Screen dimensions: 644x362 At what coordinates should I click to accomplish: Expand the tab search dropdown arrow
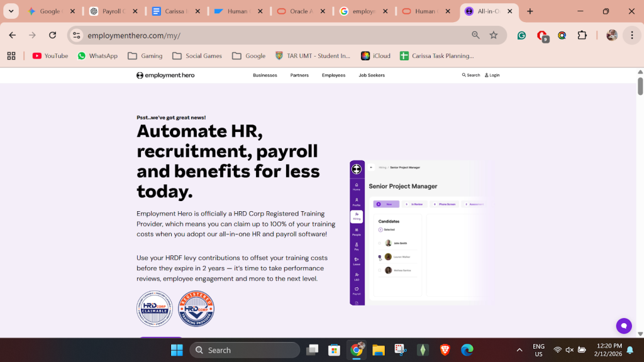[x=11, y=11]
